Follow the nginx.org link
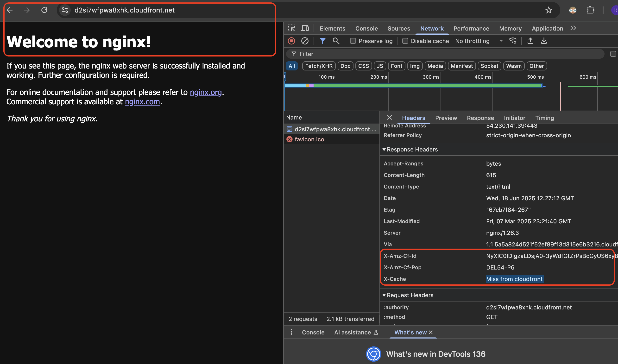The height and width of the screenshot is (364, 618). (206, 92)
